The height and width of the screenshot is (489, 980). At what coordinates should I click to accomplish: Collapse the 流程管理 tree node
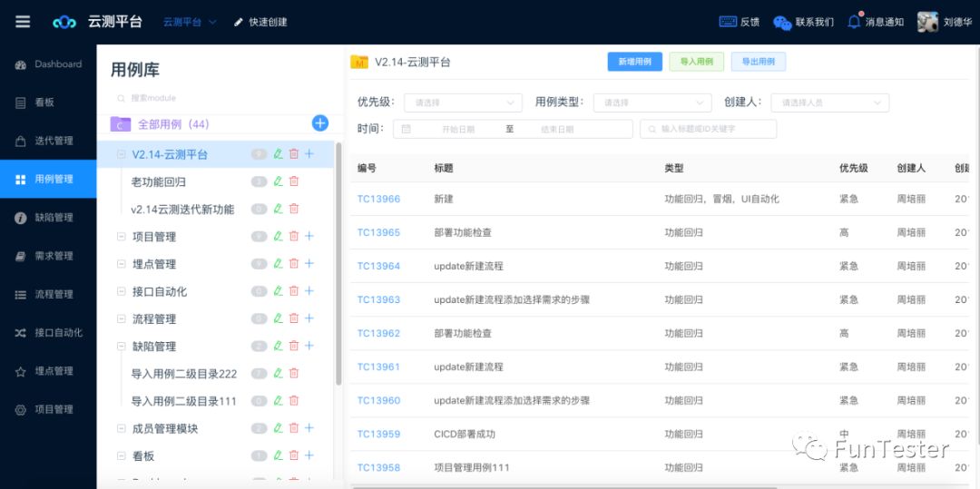pos(122,318)
